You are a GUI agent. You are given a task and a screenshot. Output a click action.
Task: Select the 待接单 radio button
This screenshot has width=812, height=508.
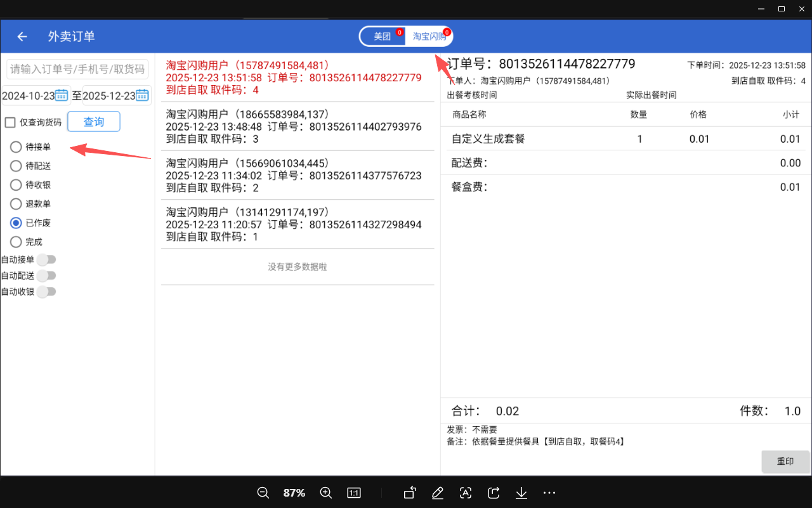(16, 147)
